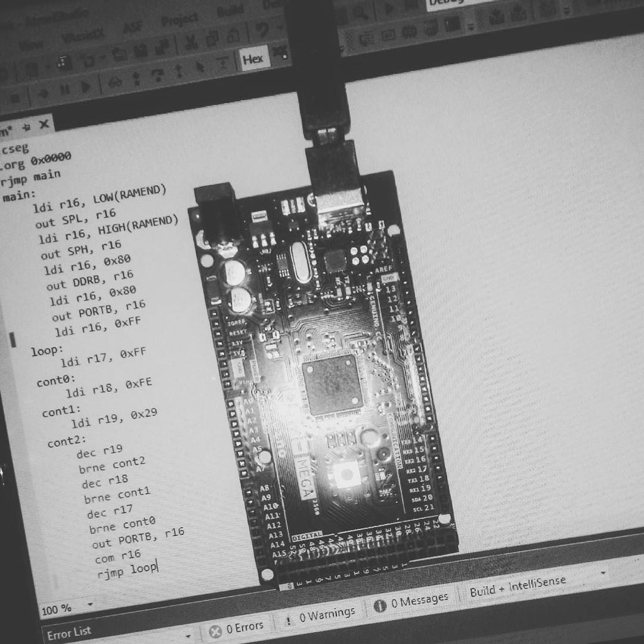Open the Build menu
Image resolution: width=644 pixels, height=644 pixels.
click(230, 10)
